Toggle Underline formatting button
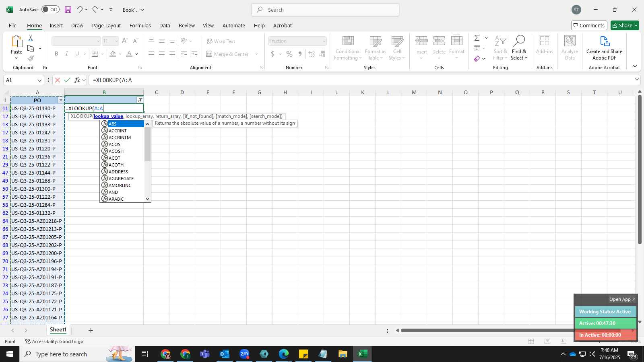644x362 pixels. tap(77, 54)
